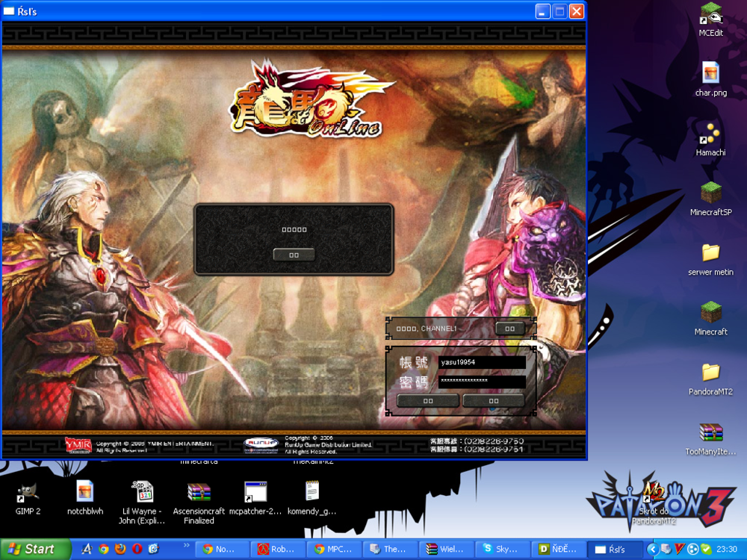
Task: Expand quick launch overflow chevron
Action: click(186, 545)
